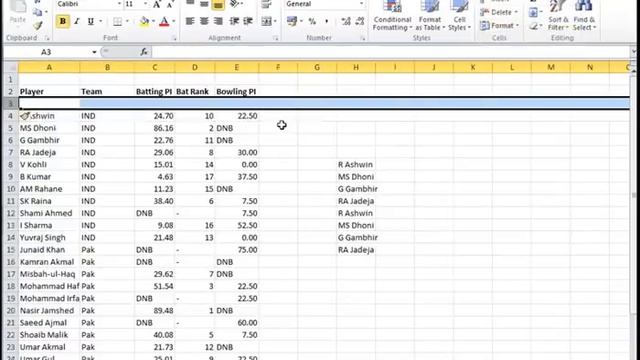Select column H header
The image size is (640, 360).
(x=356, y=67)
